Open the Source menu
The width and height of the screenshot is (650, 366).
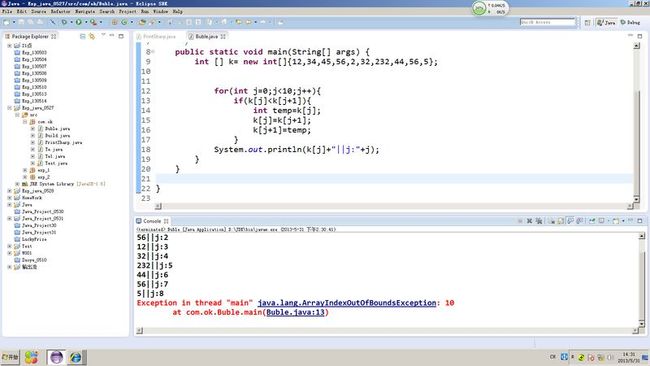point(39,12)
